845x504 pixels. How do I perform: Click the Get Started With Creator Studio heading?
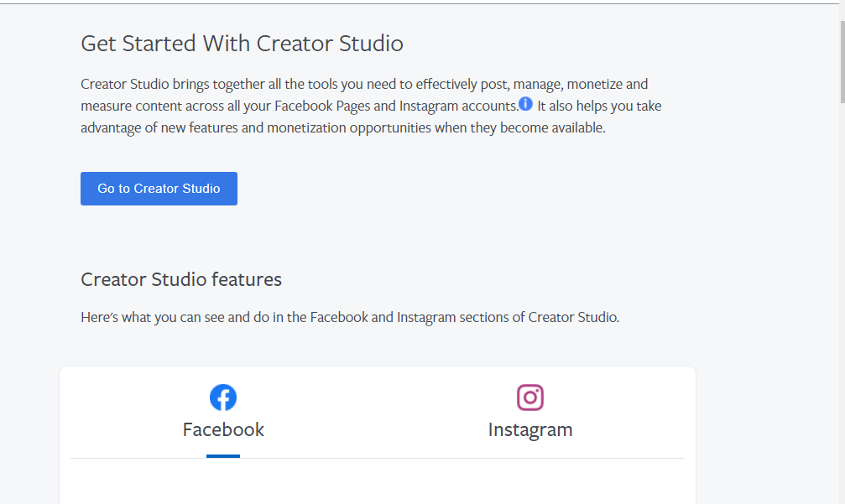(x=242, y=44)
